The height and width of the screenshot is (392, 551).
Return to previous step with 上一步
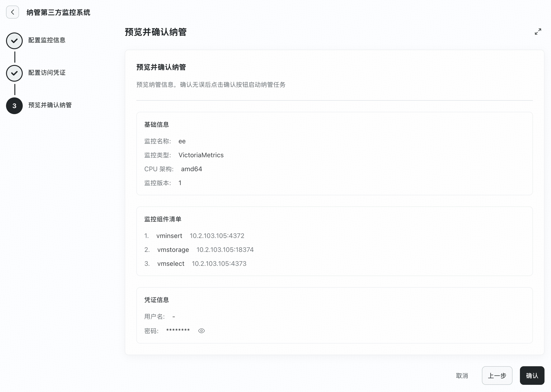[x=497, y=376]
